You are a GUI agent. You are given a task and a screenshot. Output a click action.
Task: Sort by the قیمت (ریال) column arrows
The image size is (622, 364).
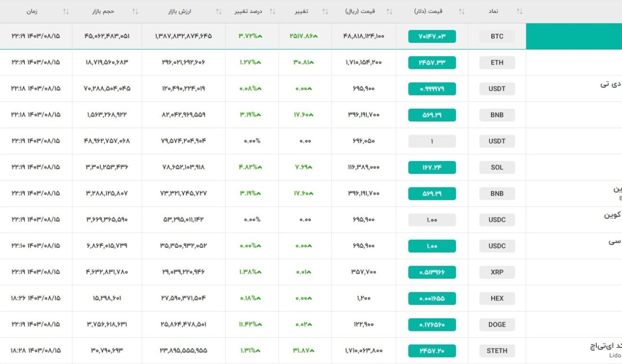pos(389,11)
